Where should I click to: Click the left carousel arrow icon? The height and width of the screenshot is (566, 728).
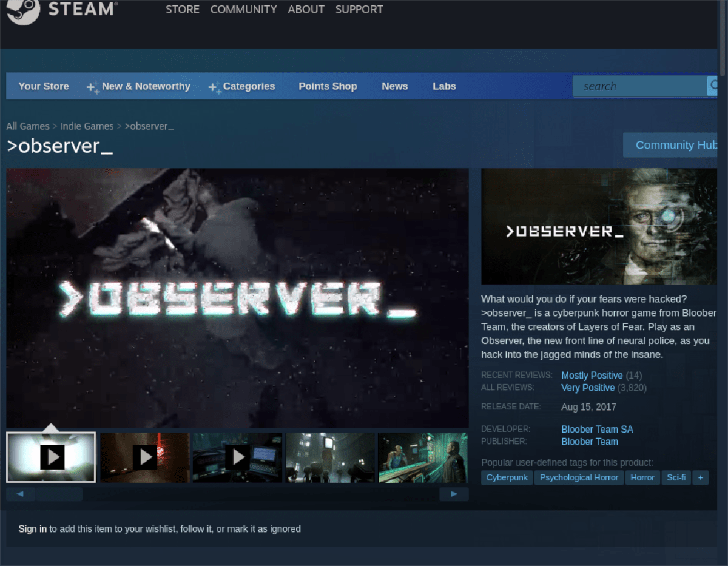tap(21, 494)
